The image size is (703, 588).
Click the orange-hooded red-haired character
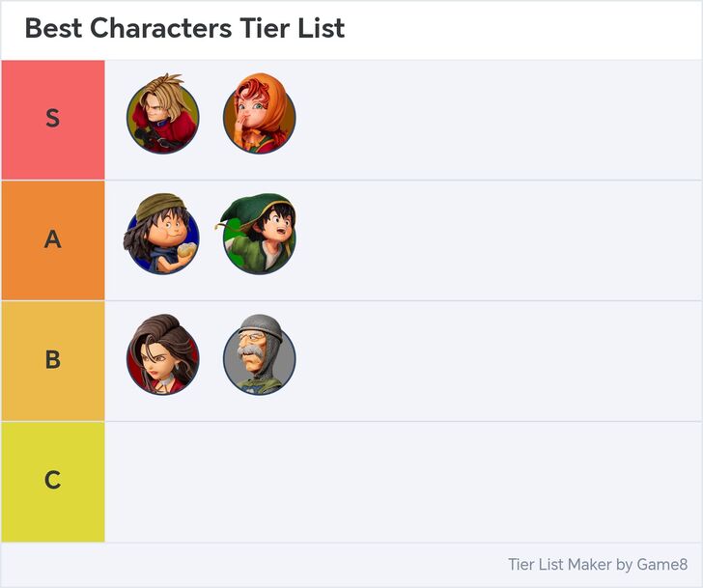click(x=259, y=118)
